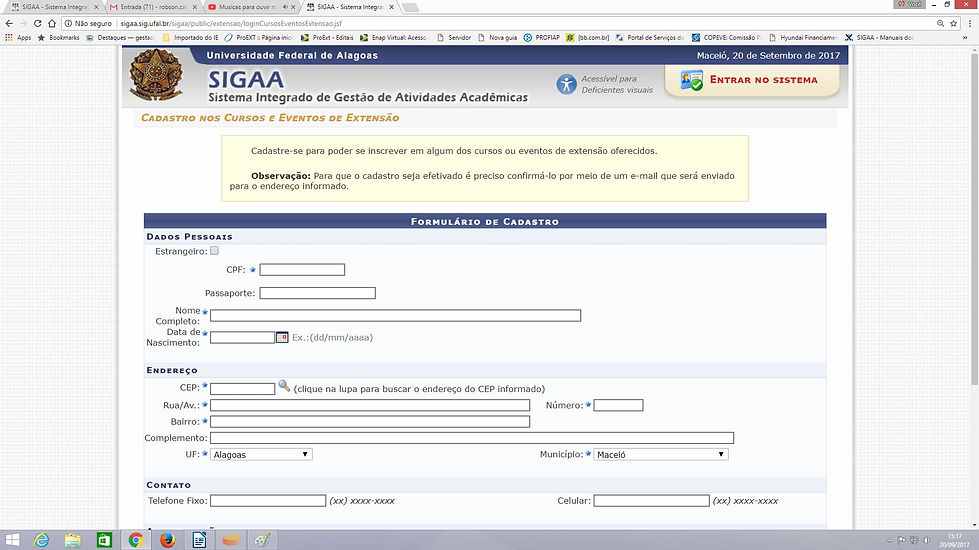Viewport: 979px width, 550px height.
Task: Open Firefox from the taskbar
Action: point(167,540)
